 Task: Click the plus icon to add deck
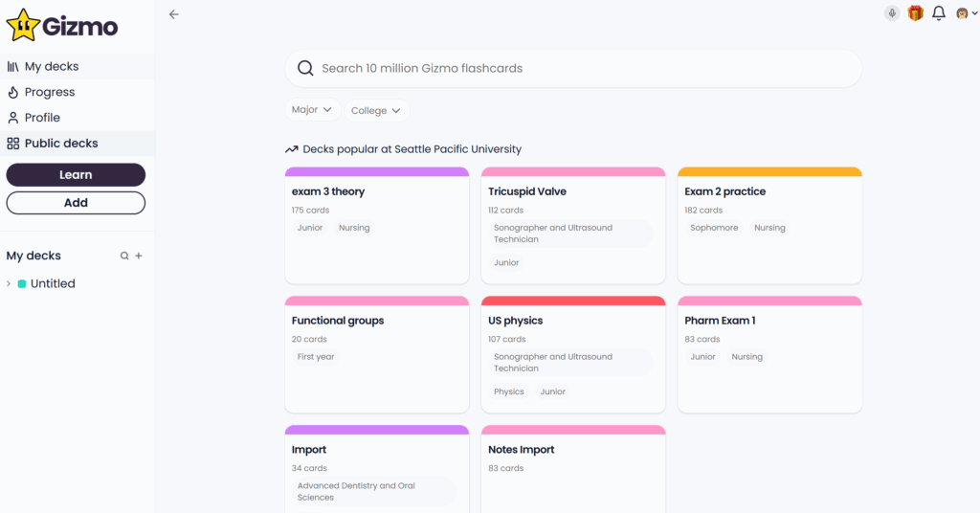pyautogui.click(x=139, y=256)
